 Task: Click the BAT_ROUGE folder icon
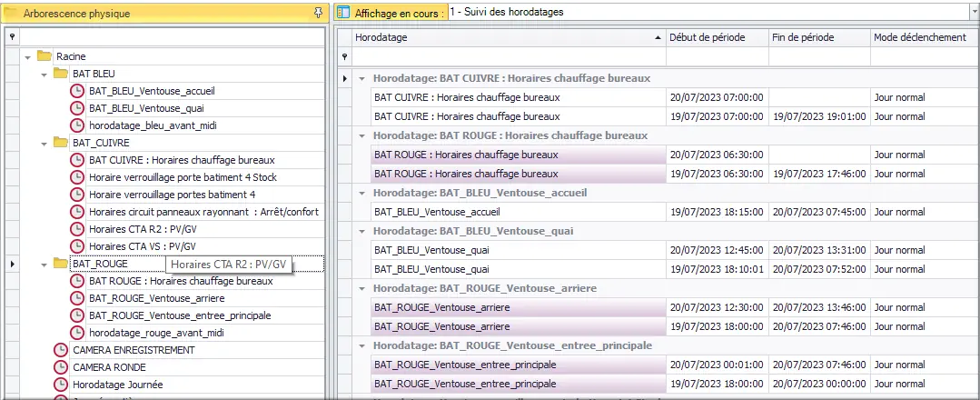pos(60,265)
